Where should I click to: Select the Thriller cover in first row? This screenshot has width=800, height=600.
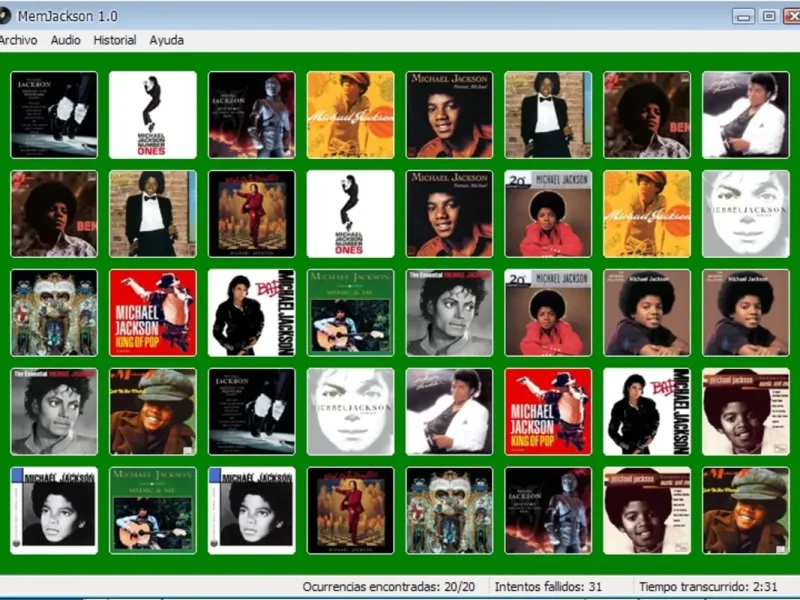coord(746,115)
